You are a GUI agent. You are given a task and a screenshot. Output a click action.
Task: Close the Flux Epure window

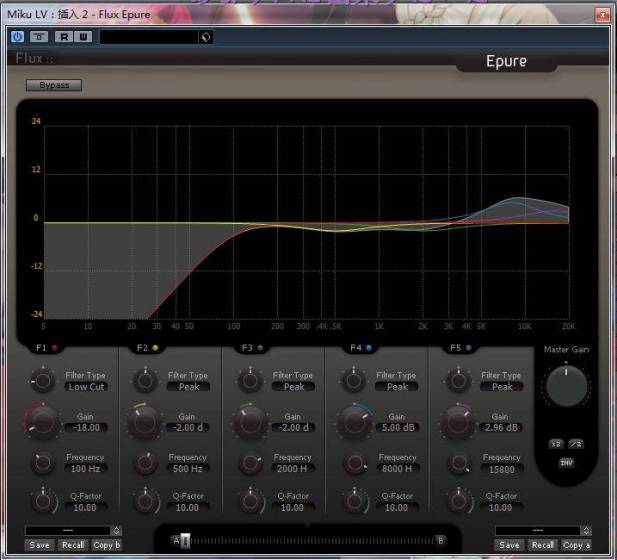click(x=602, y=15)
